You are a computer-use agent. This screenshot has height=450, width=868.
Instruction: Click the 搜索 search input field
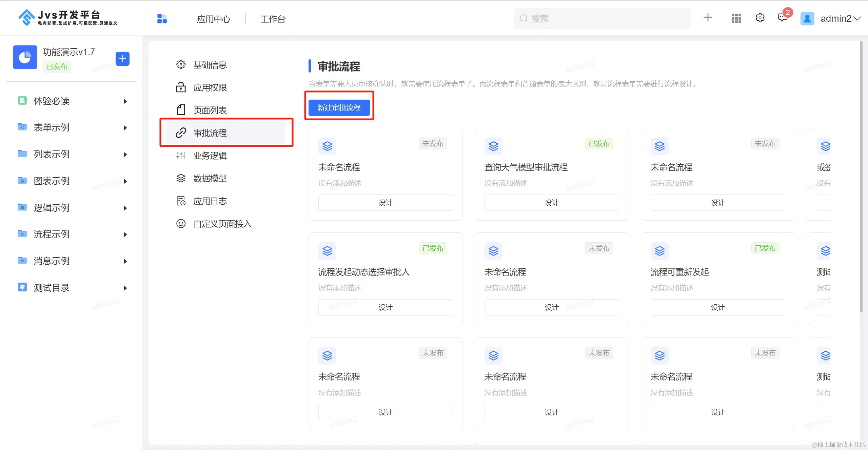click(x=602, y=18)
